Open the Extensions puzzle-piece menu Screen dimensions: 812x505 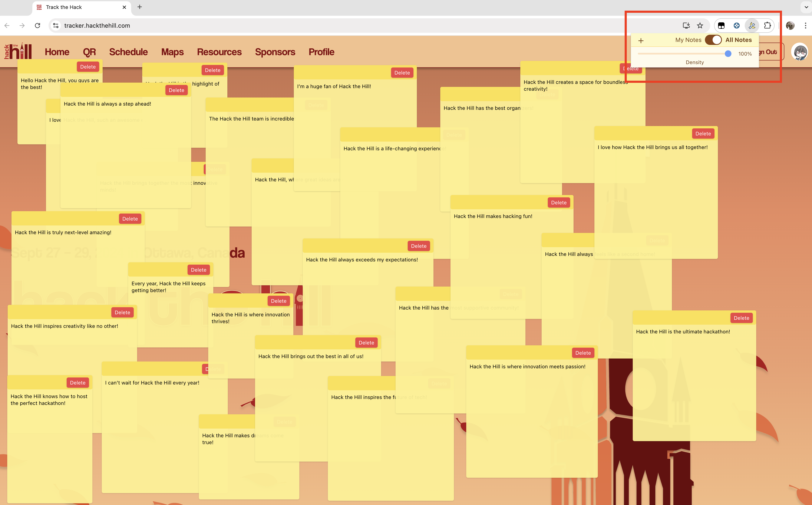767,25
